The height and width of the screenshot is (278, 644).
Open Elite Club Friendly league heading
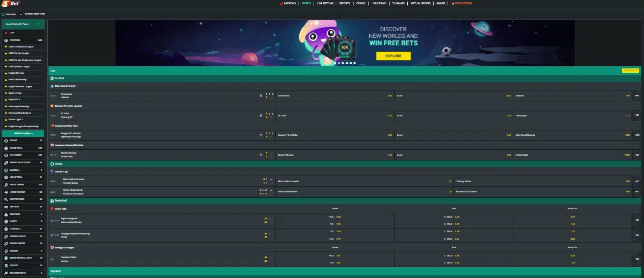click(x=65, y=86)
